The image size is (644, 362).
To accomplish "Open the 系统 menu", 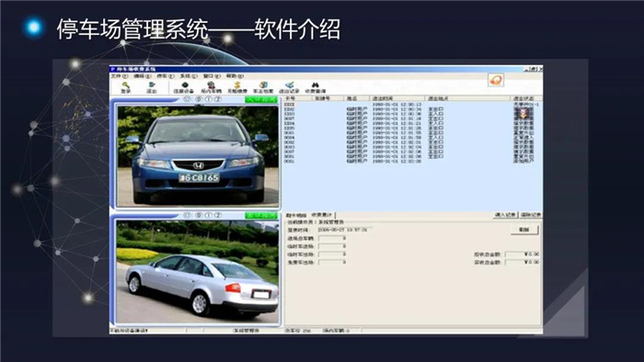I will pyautogui.click(x=189, y=76).
